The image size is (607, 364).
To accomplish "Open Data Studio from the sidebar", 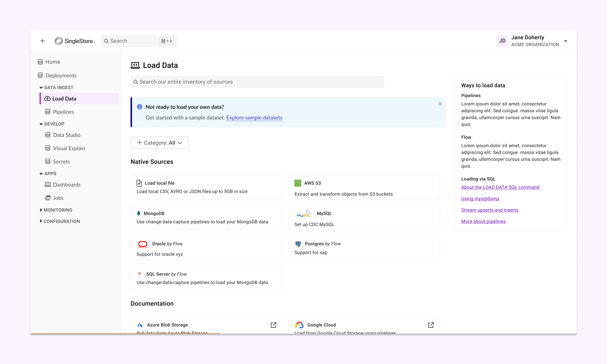I will [66, 135].
